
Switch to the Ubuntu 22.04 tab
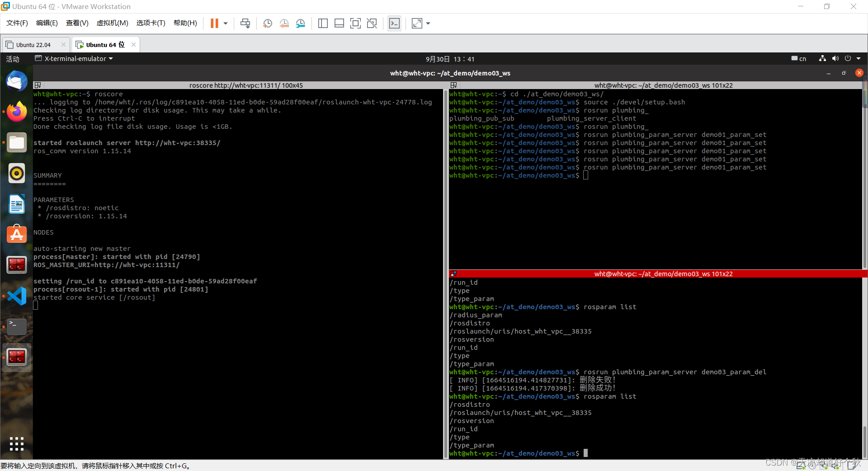[33, 45]
